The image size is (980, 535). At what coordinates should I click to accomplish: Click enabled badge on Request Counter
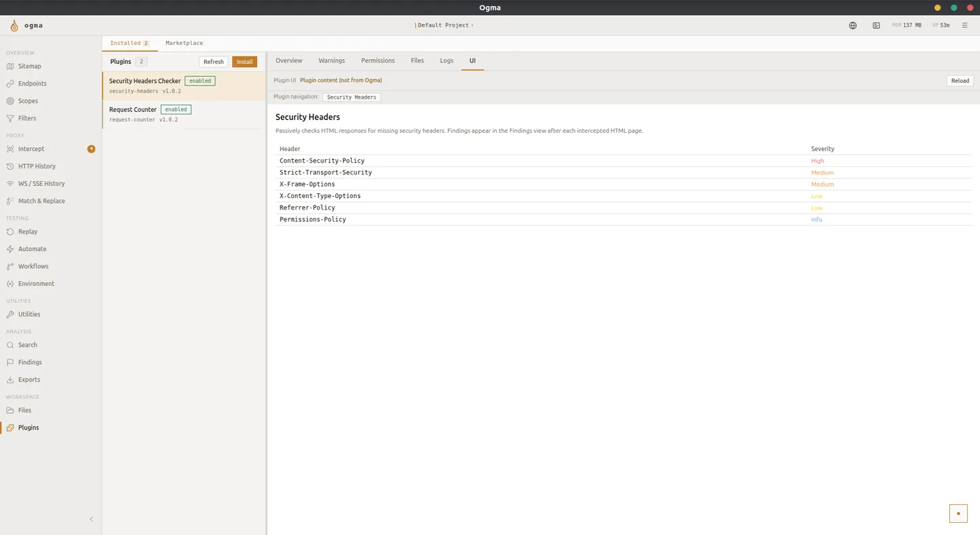(176, 110)
